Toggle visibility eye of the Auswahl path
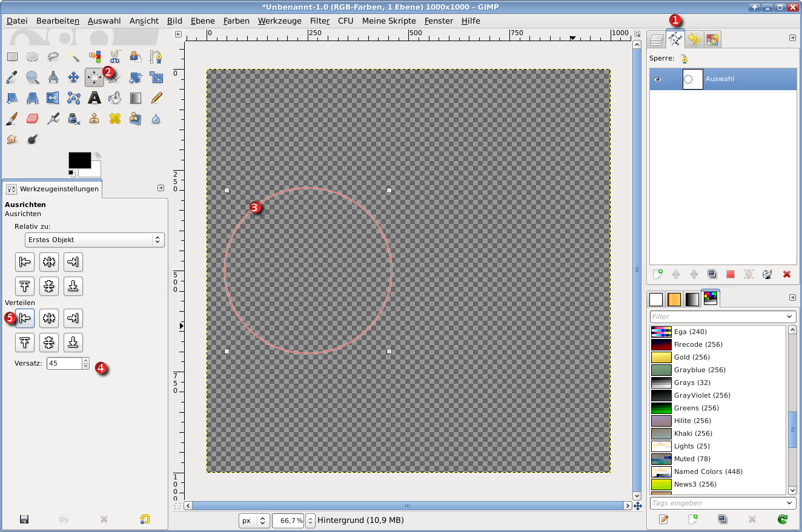 658,79
